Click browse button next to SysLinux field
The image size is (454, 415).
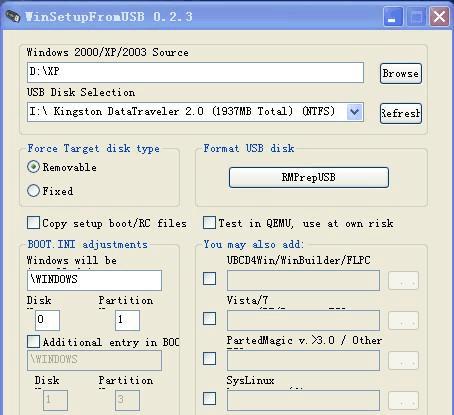[403, 400]
